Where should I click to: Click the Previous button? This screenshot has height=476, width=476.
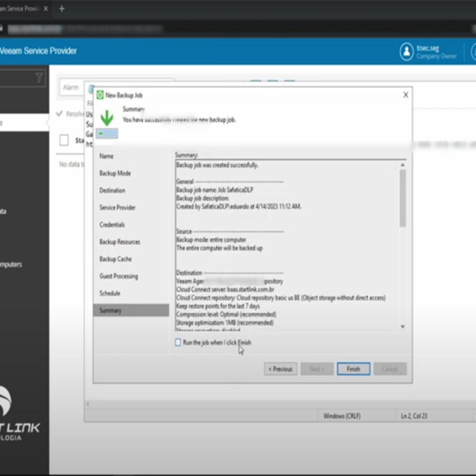pos(280,369)
